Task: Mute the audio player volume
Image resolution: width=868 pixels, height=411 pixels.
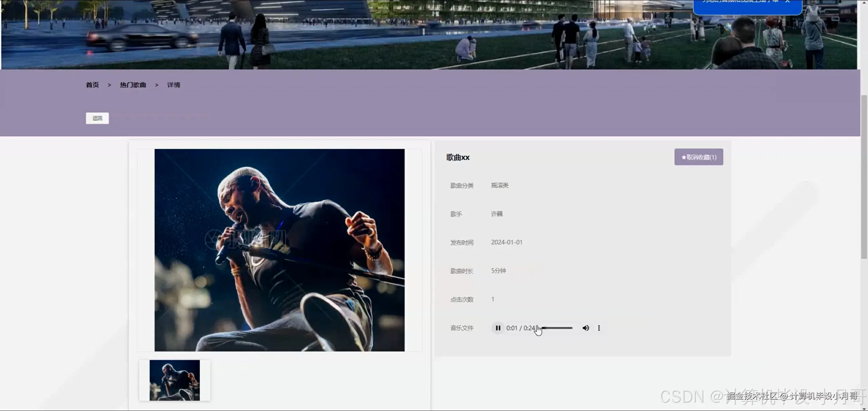Action: (x=586, y=328)
